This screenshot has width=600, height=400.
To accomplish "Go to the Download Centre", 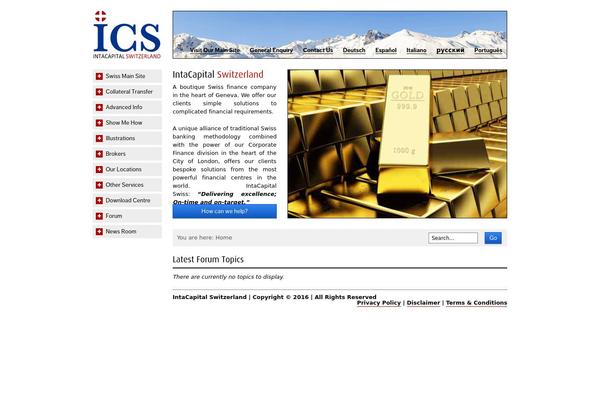I will tap(127, 201).
